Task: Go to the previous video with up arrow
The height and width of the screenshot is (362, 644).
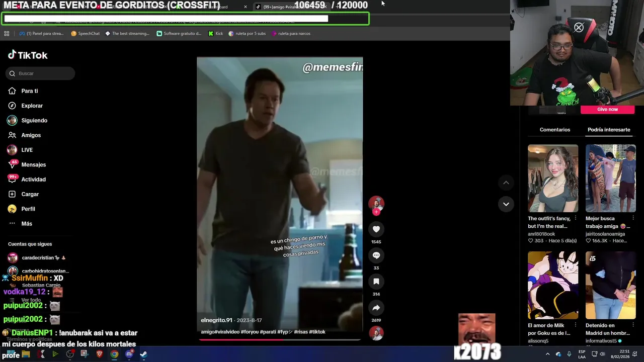Action: (x=506, y=183)
